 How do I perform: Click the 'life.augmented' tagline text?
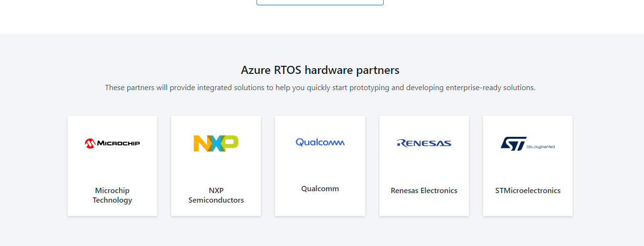(x=541, y=147)
